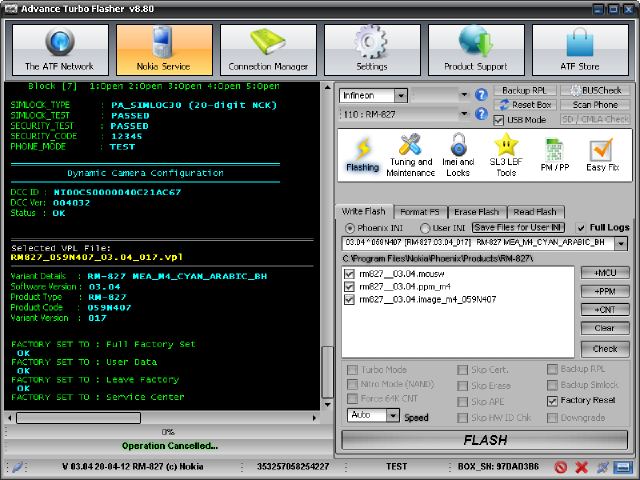The width and height of the screenshot is (640, 480).
Task: Uncheck rm827__03.04.ppm_m4 file
Action: click(349, 287)
